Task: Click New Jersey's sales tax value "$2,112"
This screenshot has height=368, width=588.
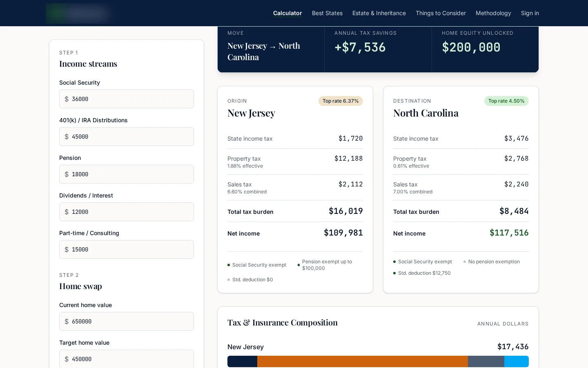Action: (x=351, y=184)
